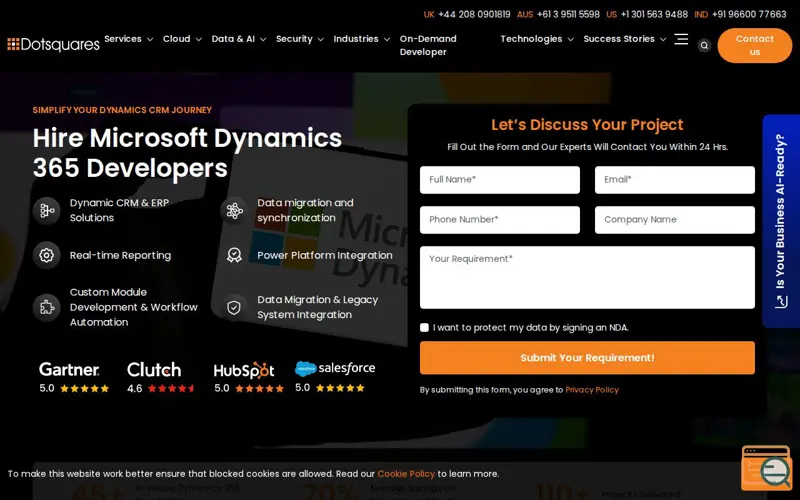Open the Is Your Business AI-Ready tab
This screenshot has height=500, width=800.
[781, 221]
